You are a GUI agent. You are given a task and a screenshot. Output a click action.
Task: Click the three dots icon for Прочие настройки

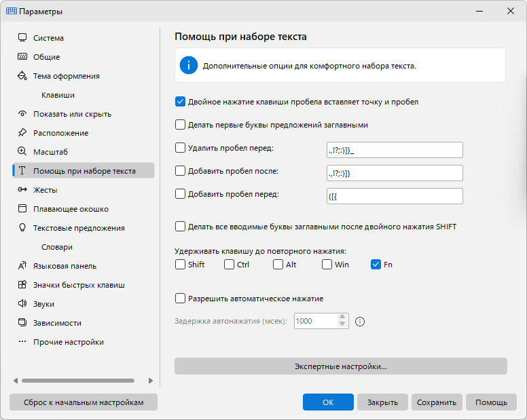(x=22, y=341)
